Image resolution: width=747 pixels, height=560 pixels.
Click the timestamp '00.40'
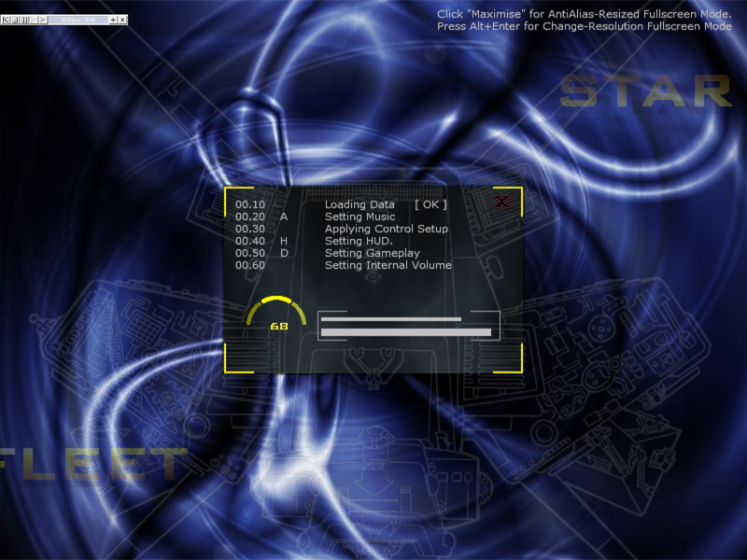click(x=250, y=241)
